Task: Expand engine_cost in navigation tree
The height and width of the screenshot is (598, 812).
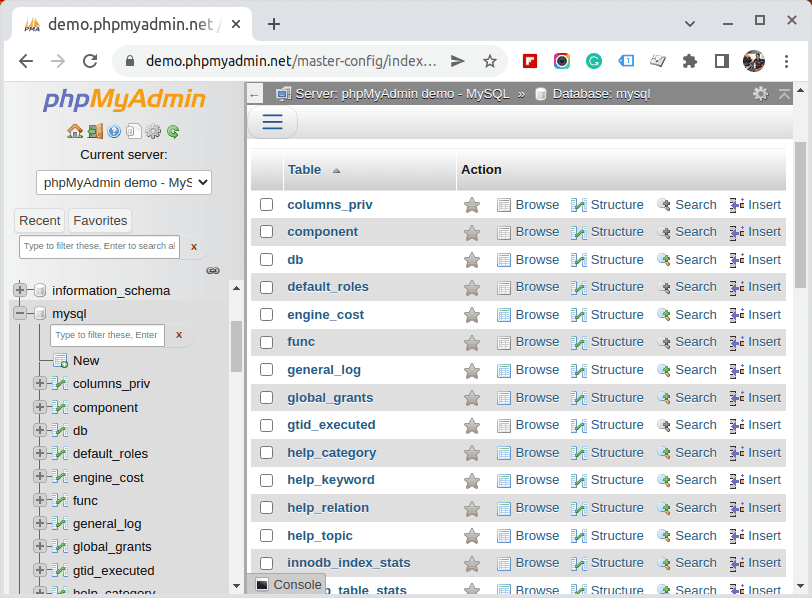Action: pos(40,476)
